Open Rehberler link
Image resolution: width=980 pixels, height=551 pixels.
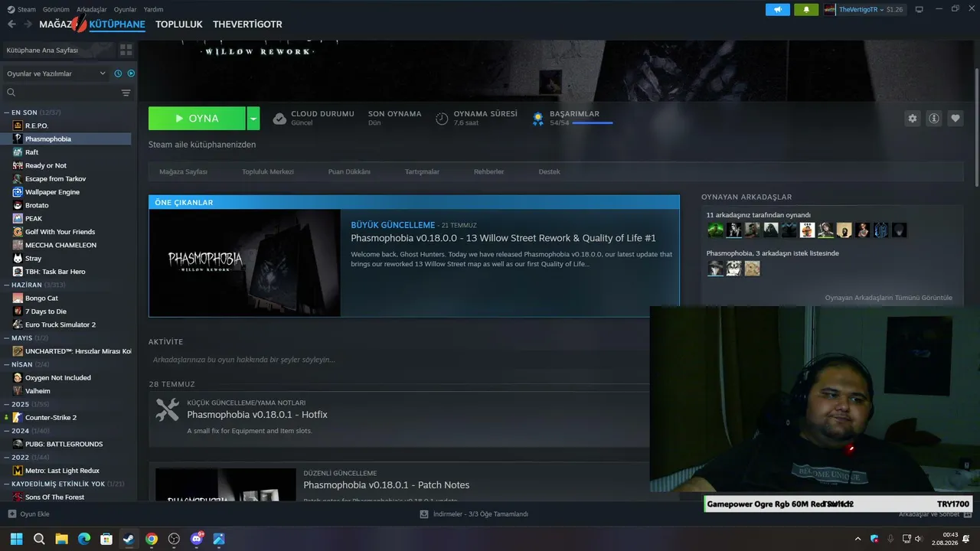click(x=488, y=171)
